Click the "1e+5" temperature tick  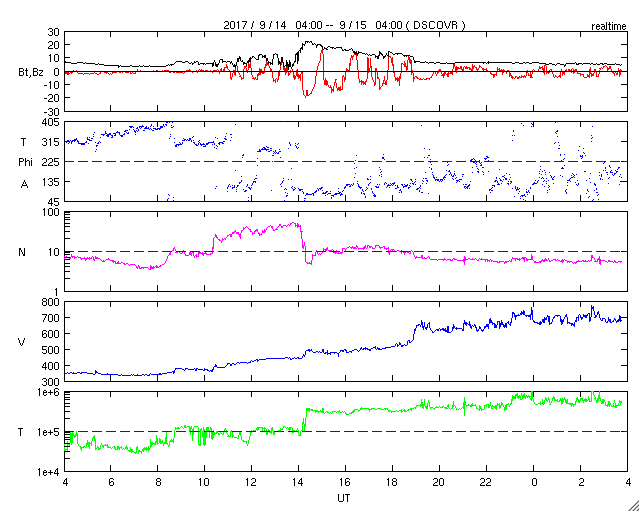[49, 432]
